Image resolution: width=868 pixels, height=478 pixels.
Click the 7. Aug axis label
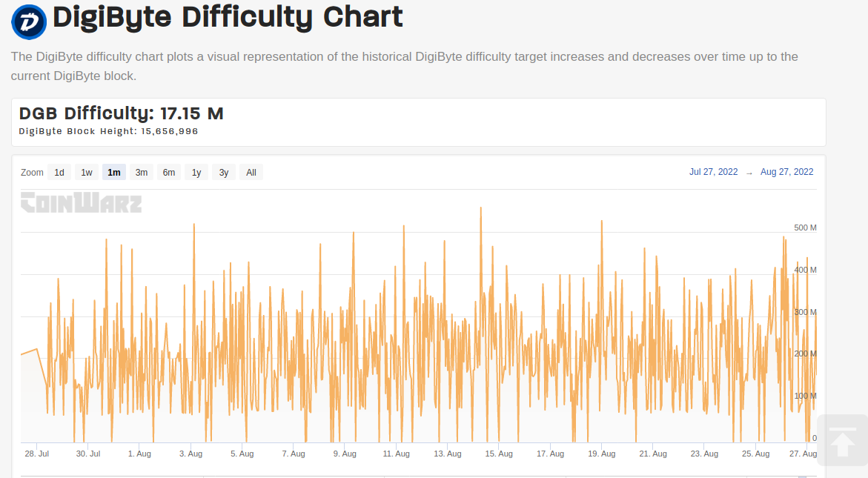(294, 454)
